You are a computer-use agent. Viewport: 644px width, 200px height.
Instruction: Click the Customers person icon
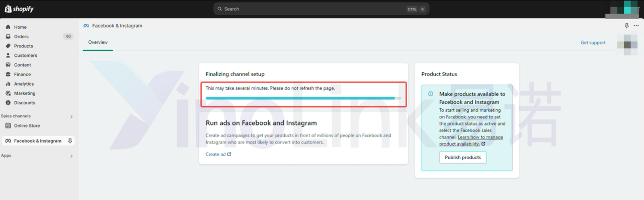(x=8, y=55)
